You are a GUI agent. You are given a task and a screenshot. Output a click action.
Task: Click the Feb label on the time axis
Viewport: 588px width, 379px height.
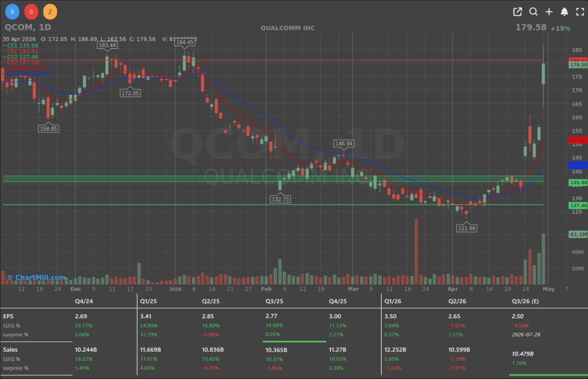coord(266,289)
